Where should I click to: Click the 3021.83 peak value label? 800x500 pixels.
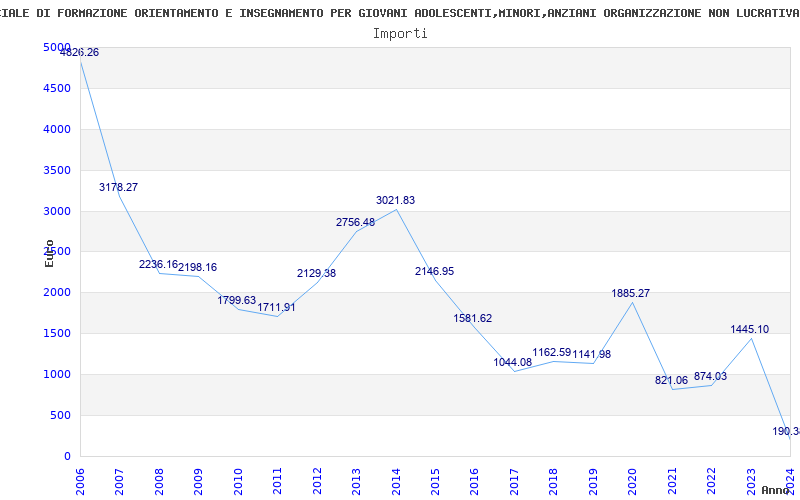click(395, 200)
